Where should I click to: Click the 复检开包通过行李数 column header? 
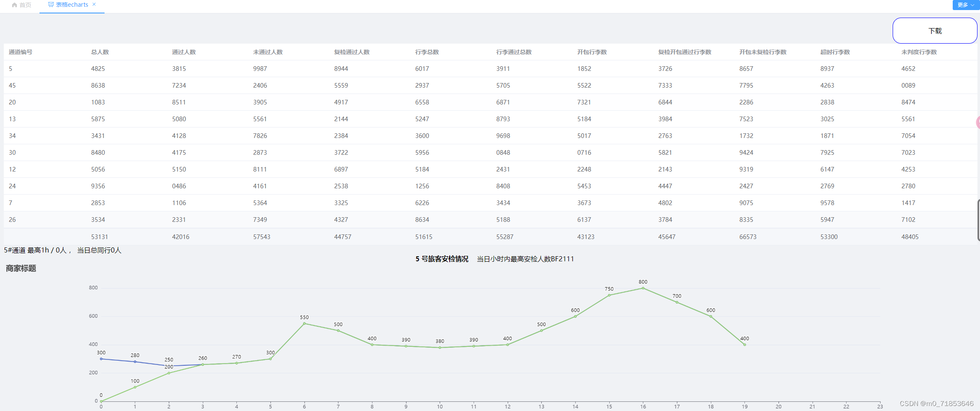[x=685, y=52]
